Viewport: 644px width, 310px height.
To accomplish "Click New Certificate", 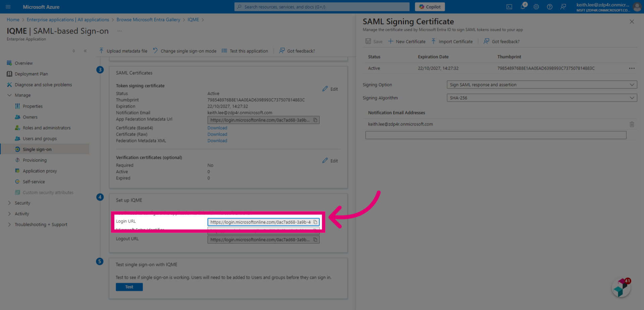I will pos(407,41).
